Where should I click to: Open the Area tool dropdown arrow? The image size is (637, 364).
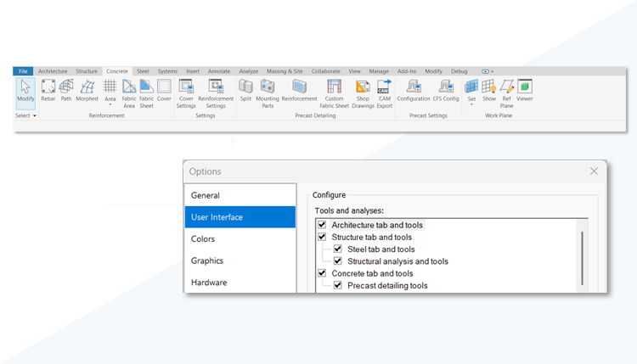110,104
